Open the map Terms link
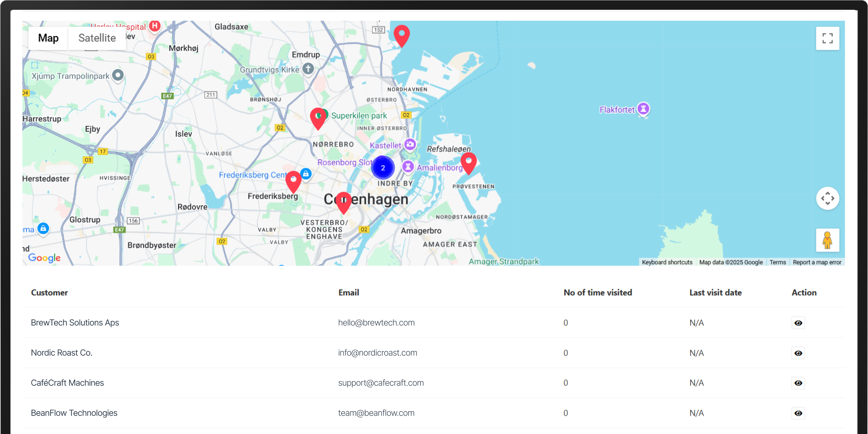 pos(777,262)
